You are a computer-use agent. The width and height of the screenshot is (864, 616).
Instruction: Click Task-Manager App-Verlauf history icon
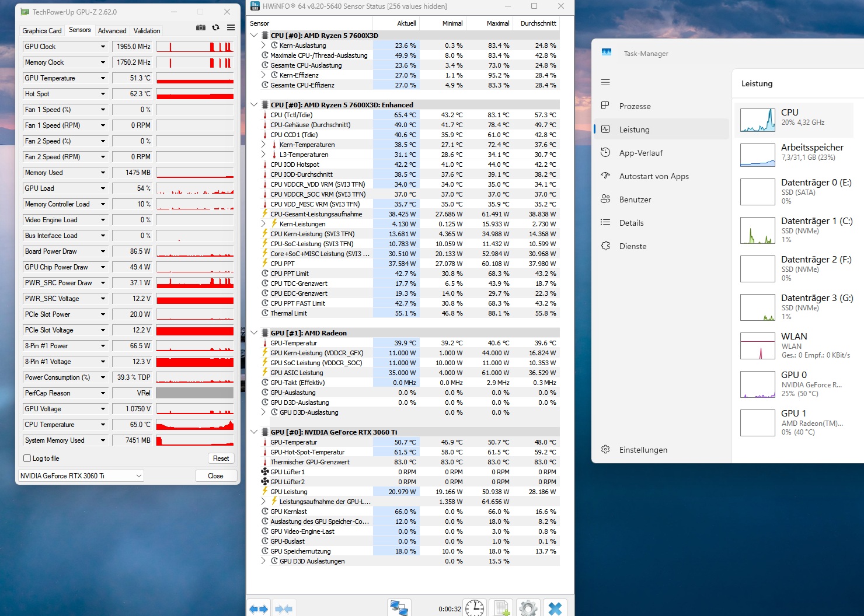coord(605,152)
